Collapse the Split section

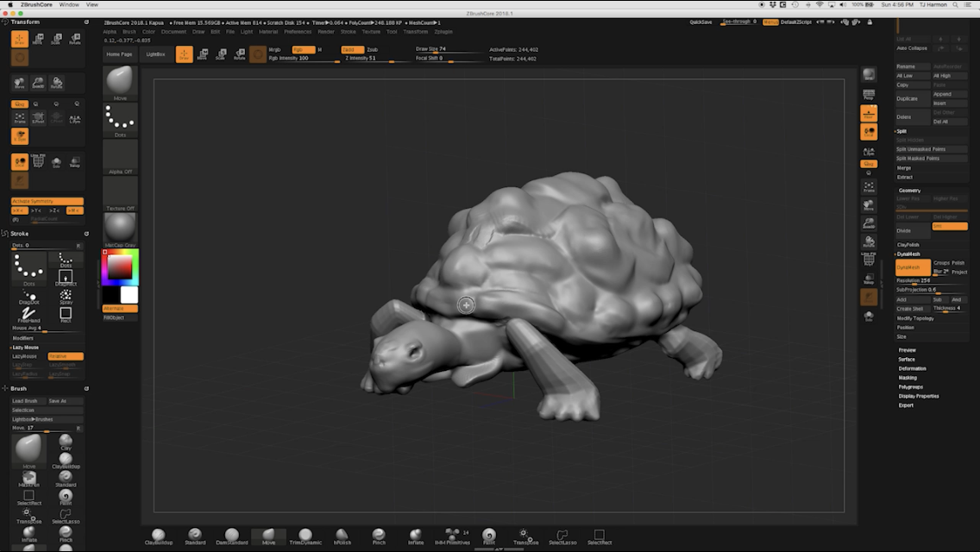901,131
